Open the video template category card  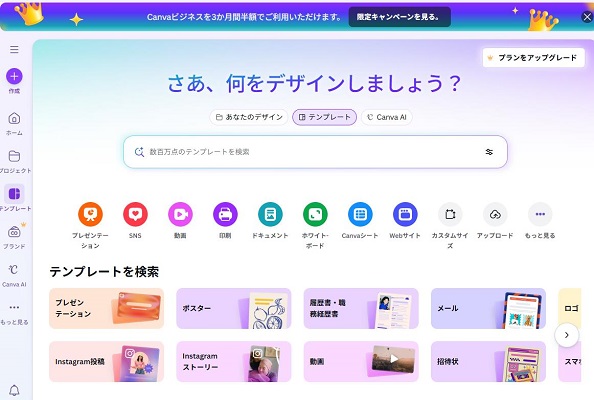(361, 361)
